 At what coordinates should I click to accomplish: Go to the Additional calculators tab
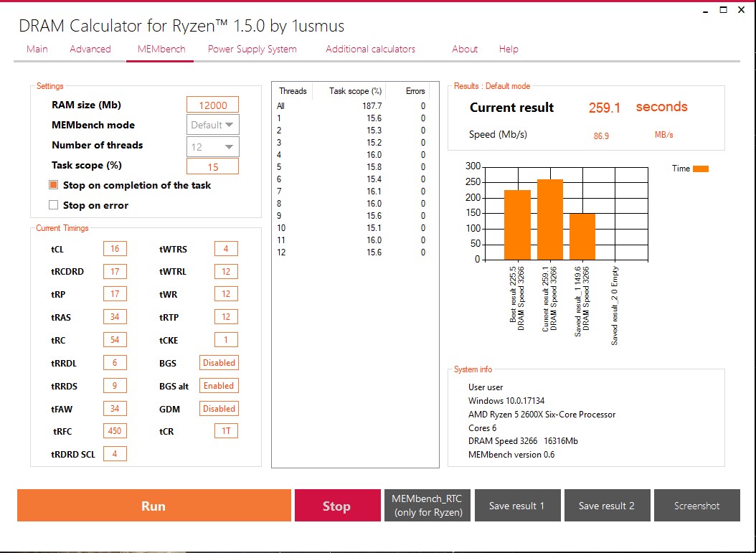point(370,49)
